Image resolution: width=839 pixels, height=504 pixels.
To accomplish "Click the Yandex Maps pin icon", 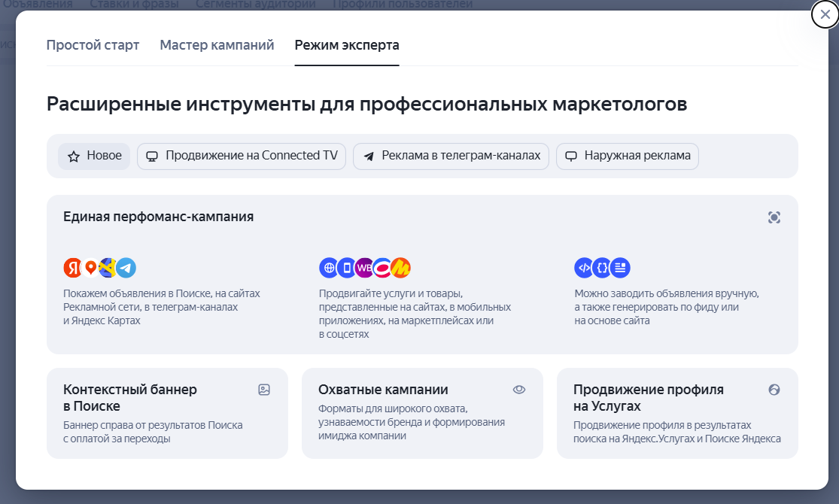I will click(89, 268).
